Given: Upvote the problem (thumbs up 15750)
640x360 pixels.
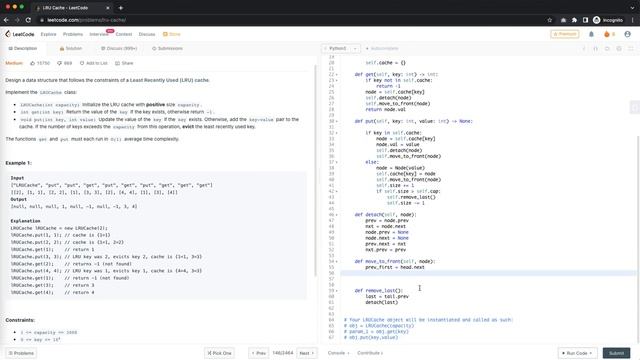Looking at the screenshot, I should pos(40,63).
